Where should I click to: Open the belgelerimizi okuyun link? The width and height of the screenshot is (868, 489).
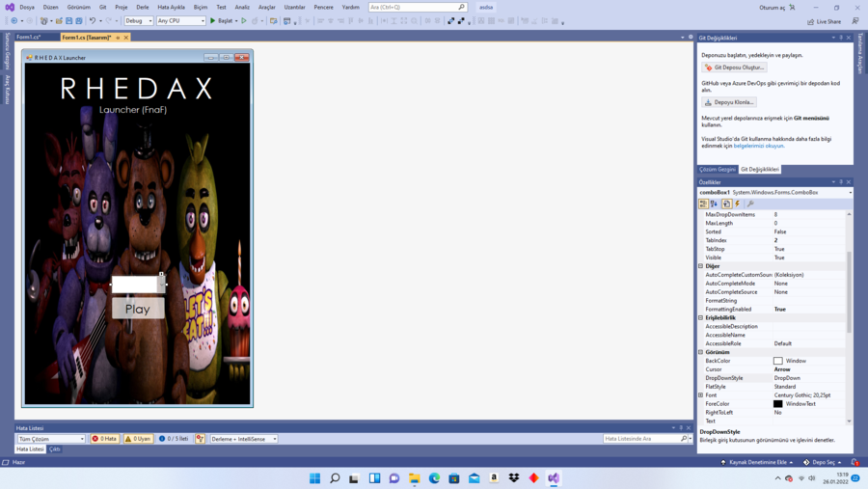coord(758,146)
